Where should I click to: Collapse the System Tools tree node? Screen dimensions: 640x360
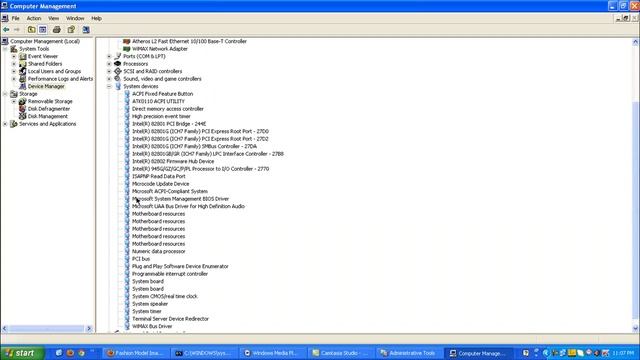point(5,49)
